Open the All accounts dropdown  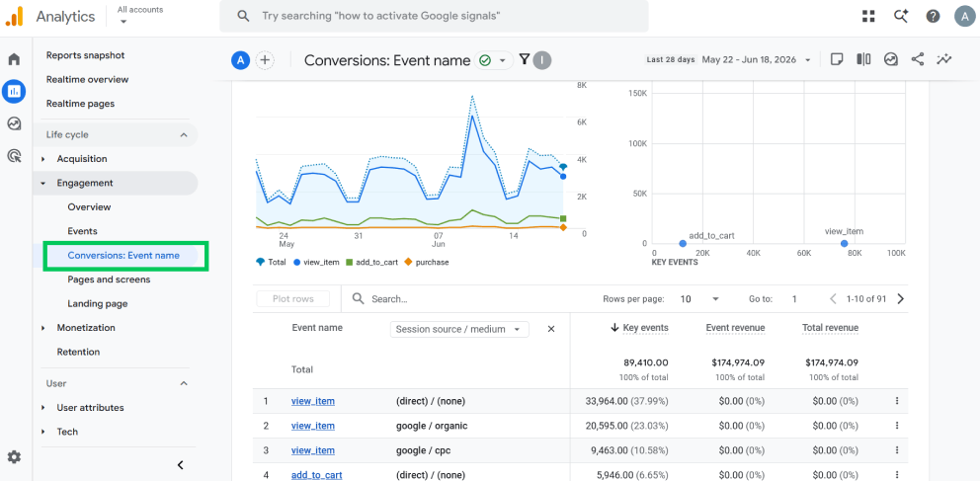tap(140, 15)
